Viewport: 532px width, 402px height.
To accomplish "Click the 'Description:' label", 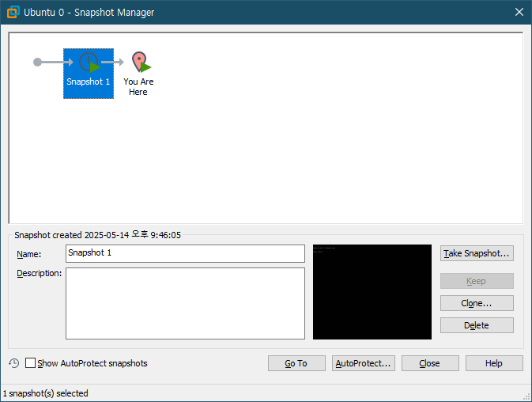I will (40, 273).
